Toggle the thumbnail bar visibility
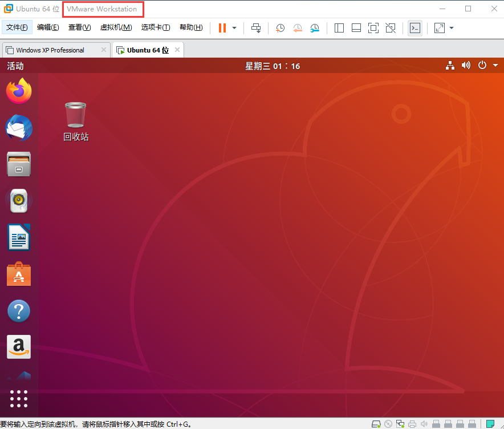 pos(356,27)
